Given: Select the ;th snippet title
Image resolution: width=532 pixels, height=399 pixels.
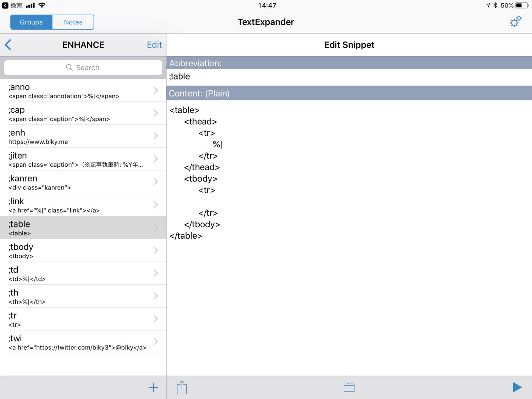Looking at the screenshot, I should [13, 293].
